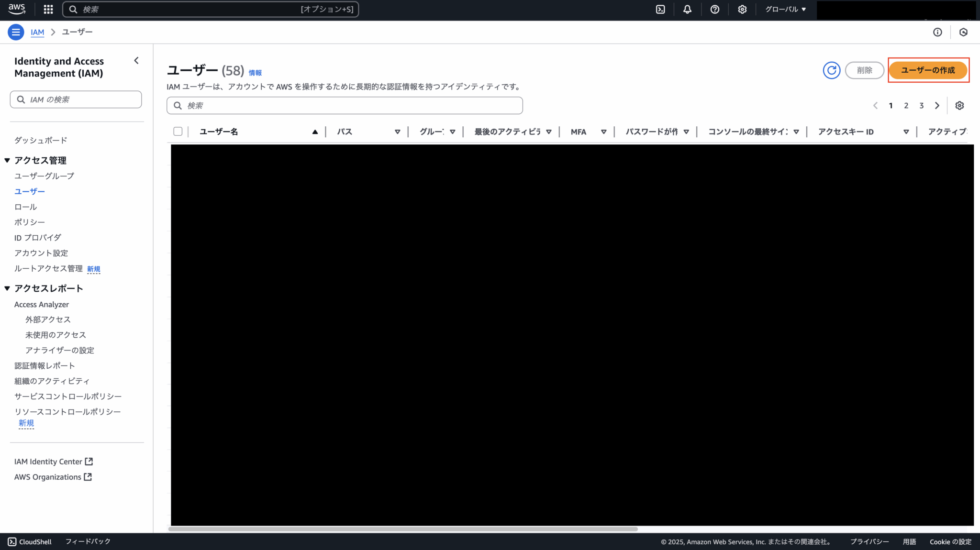Open 組織のアクティビティ in the sidebar
The image size is (980, 550).
pos(52,381)
